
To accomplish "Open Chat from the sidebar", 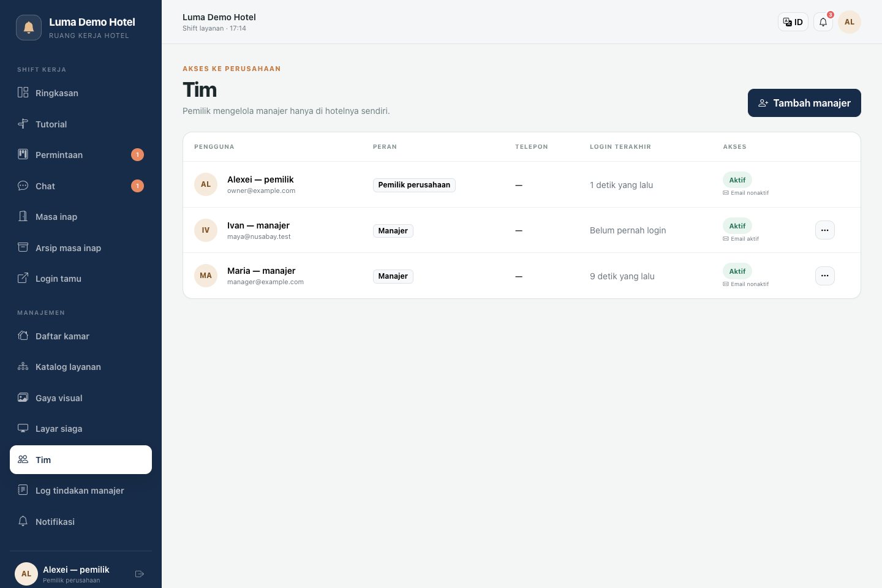I will click(x=81, y=186).
